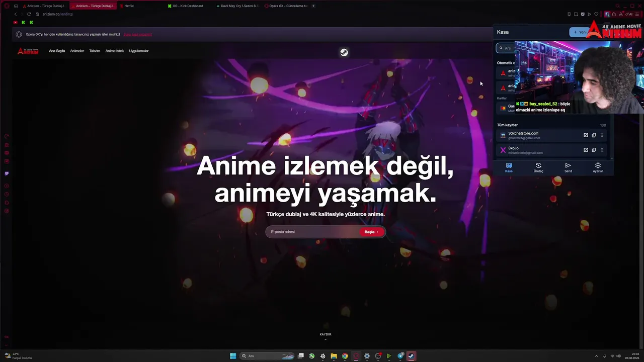Click the Yeni button in Kasa panel
The image size is (644, 362).
coord(580,32)
